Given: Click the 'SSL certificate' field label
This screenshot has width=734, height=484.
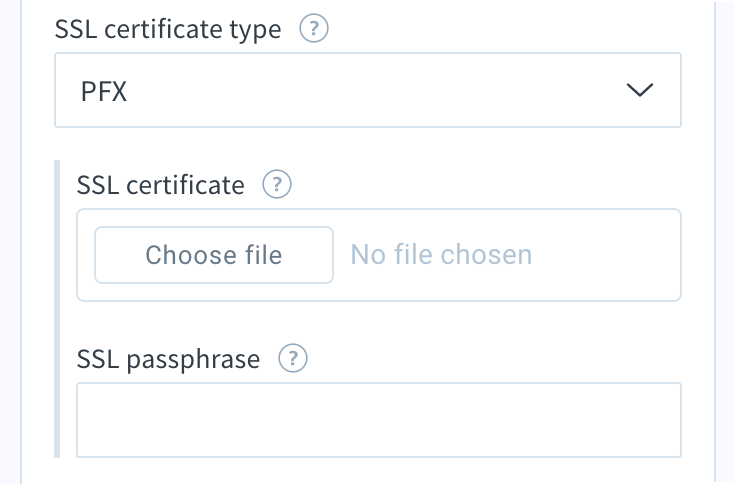Looking at the screenshot, I should (x=160, y=185).
